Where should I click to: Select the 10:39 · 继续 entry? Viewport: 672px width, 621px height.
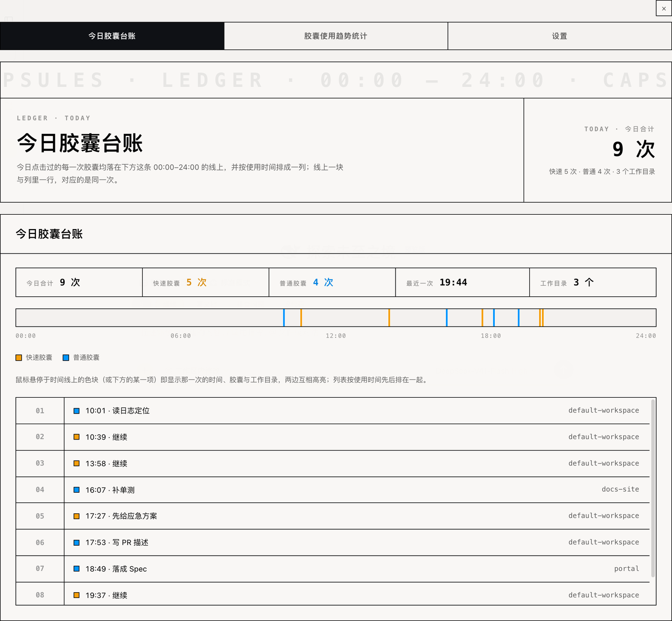coord(333,437)
